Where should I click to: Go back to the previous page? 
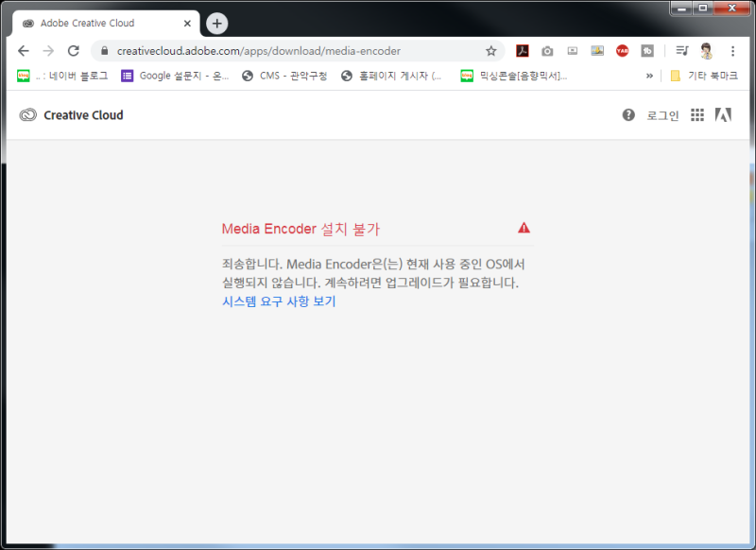(23, 51)
